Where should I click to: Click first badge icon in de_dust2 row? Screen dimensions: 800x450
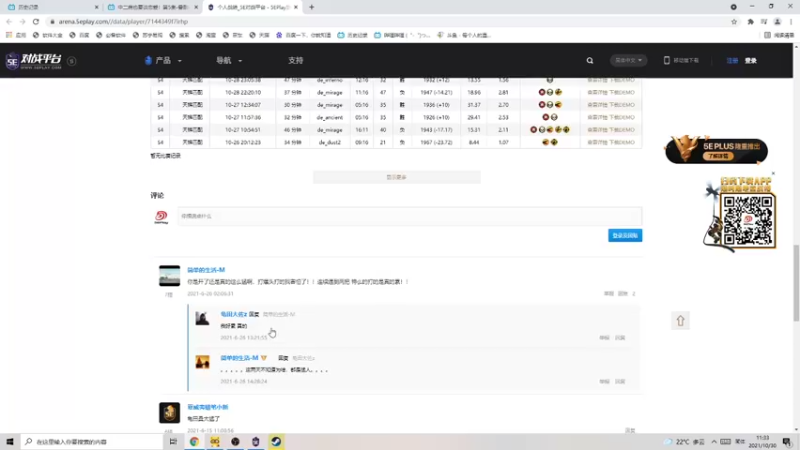(545, 142)
